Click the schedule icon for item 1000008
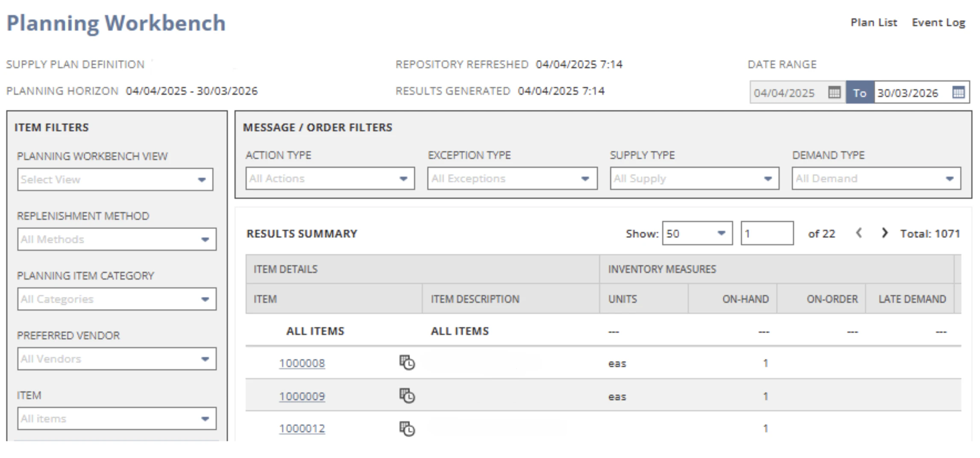This screenshot has height=458, width=980. point(407,363)
